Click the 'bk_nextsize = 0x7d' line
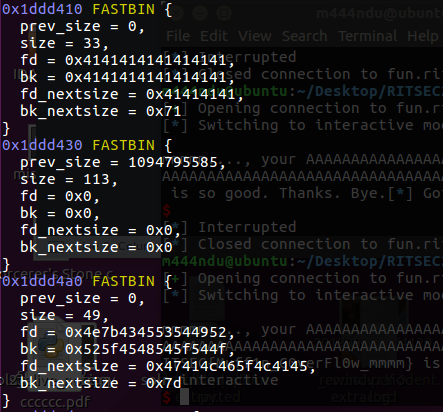 coord(101,383)
